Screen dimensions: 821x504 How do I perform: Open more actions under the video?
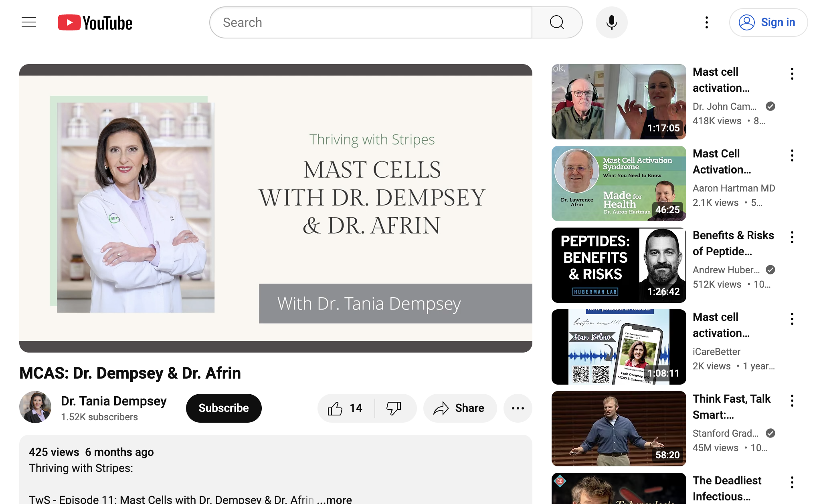point(518,408)
